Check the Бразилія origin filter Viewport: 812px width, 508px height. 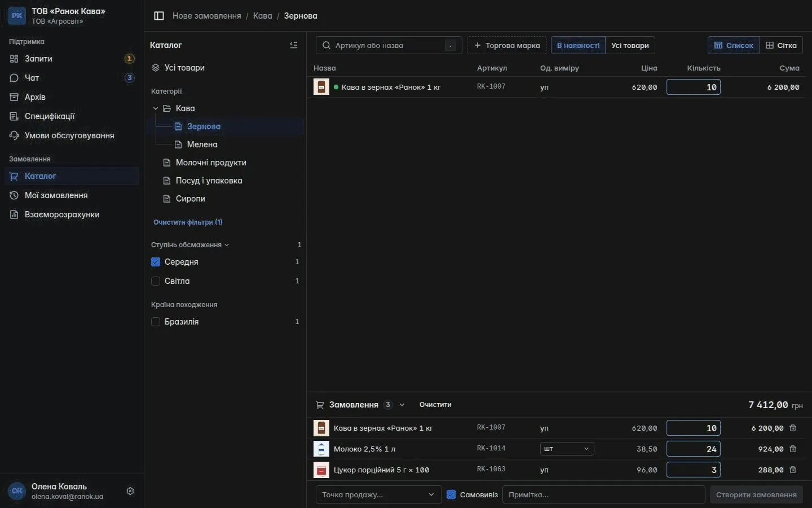pyautogui.click(x=156, y=322)
